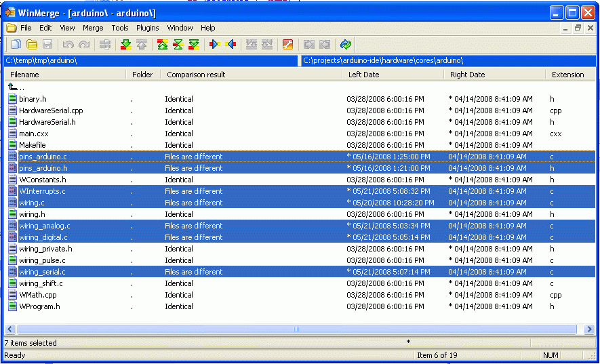Image resolution: width=600 pixels, height=364 pixels.
Task: Click the New document toolbar icon
Action: click(x=16, y=45)
